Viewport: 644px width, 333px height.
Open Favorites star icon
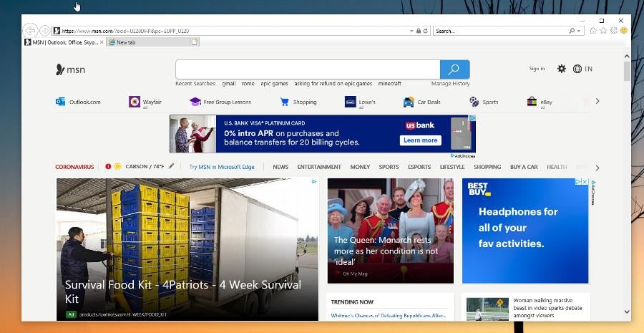tap(603, 30)
